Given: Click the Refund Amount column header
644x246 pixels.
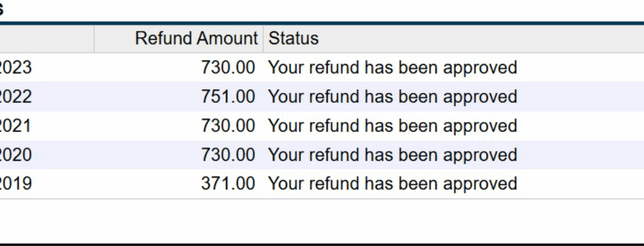Looking at the screenshot, I should click(196, 38).
